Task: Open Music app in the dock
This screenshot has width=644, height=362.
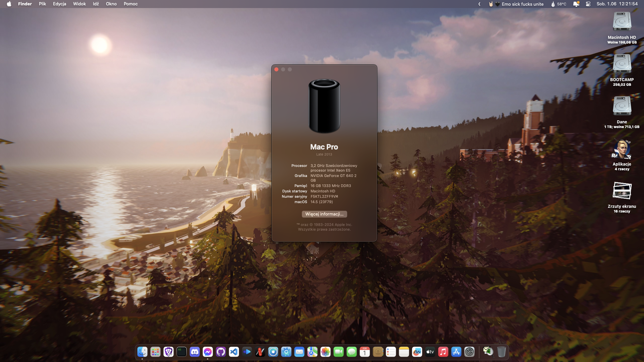Action: pos(443,352)
